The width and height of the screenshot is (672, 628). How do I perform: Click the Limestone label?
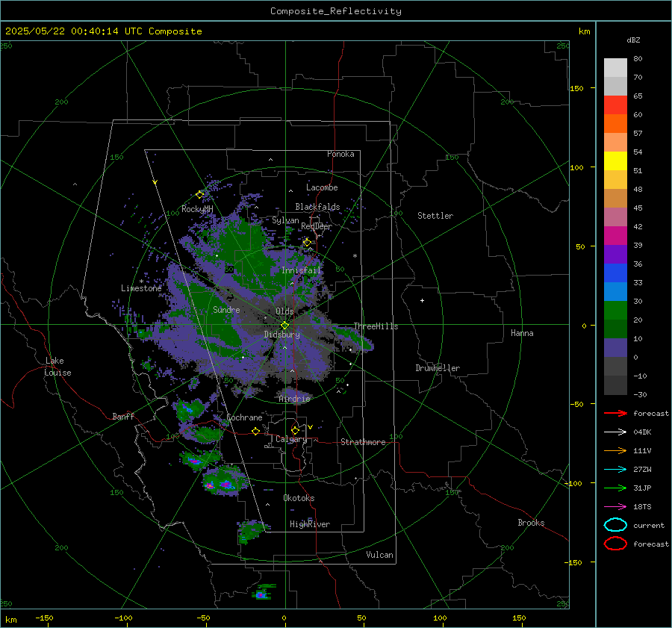[x=141, y=288]
